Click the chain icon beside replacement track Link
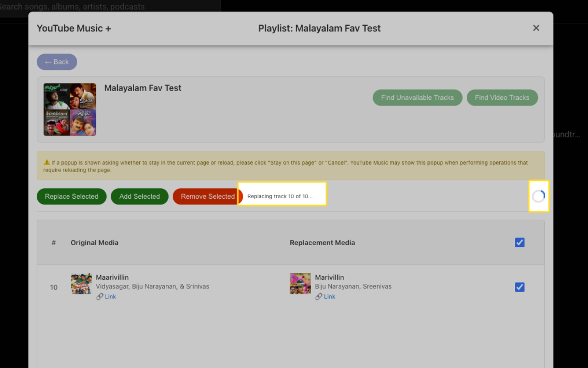The width and height of the screenshot is (588, 368). tap(319, 297)
